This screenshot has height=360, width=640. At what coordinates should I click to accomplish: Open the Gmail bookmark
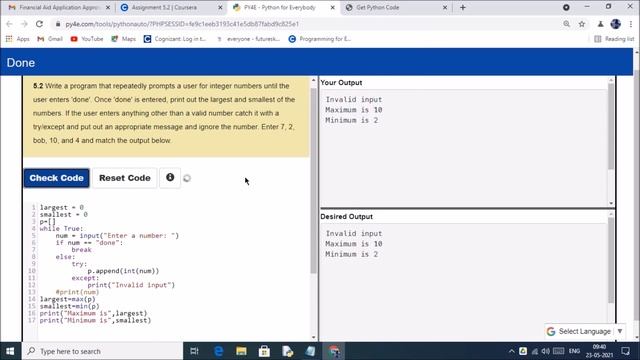[x=50, y=39]
